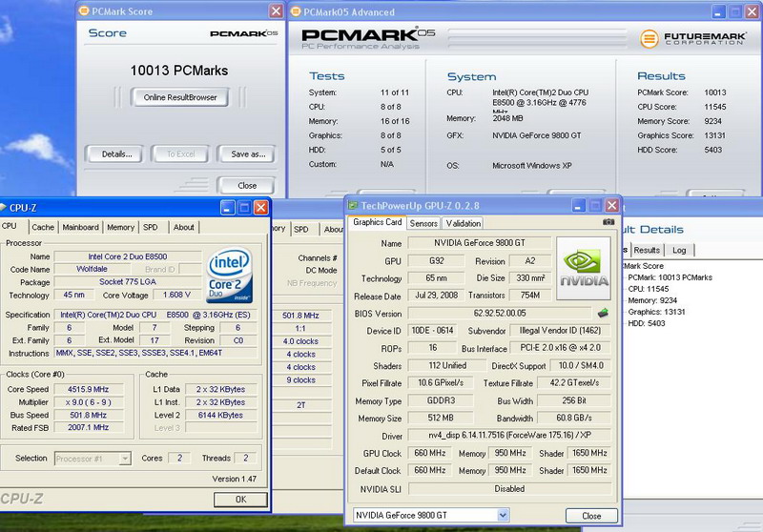This screenshot has height=532, width=763.
Task: Click the Specification field in CPU-Z
Action: click(x=155, y=315)
